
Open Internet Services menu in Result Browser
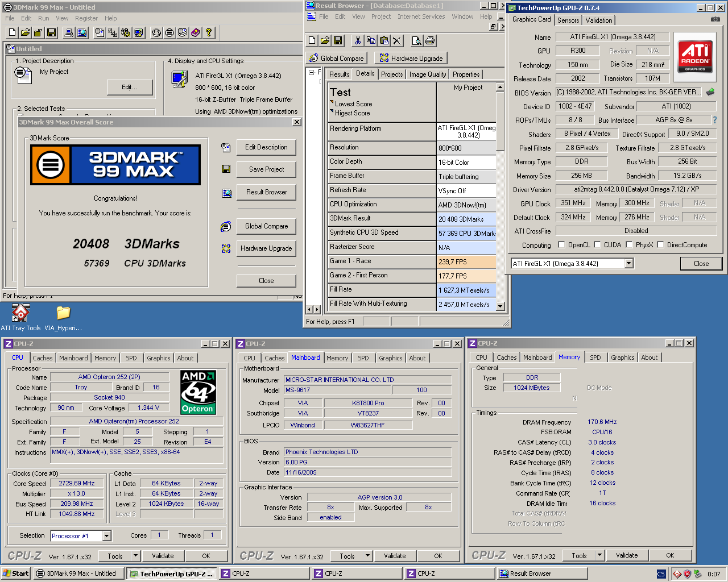[421, 16]
